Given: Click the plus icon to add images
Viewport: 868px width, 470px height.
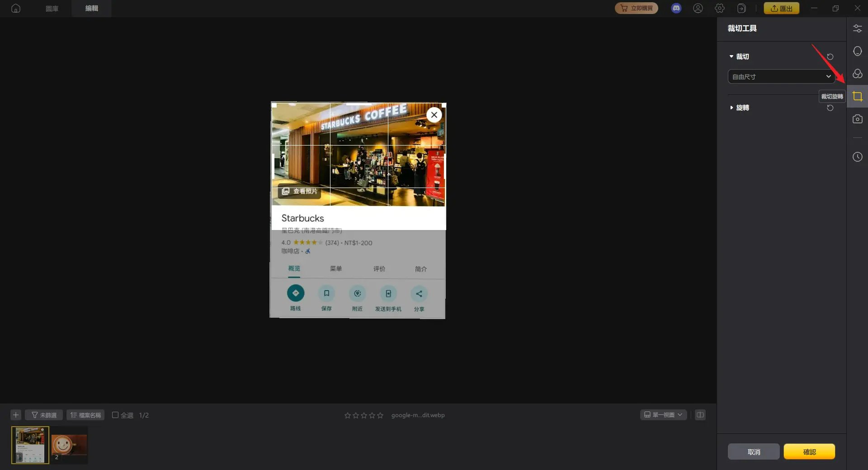Looking at the screenshot, I should pyautogui.click(x=16, y=415).
